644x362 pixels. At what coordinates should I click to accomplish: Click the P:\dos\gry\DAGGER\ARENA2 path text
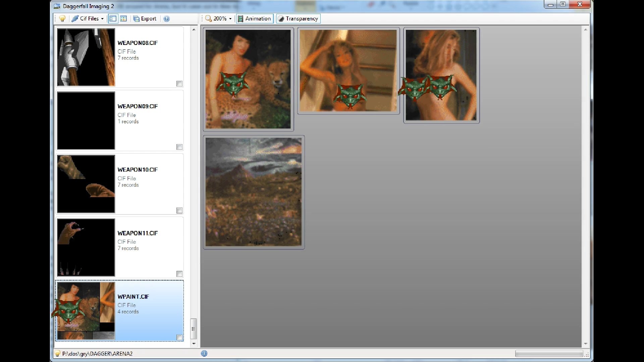(x=97, y=354)
